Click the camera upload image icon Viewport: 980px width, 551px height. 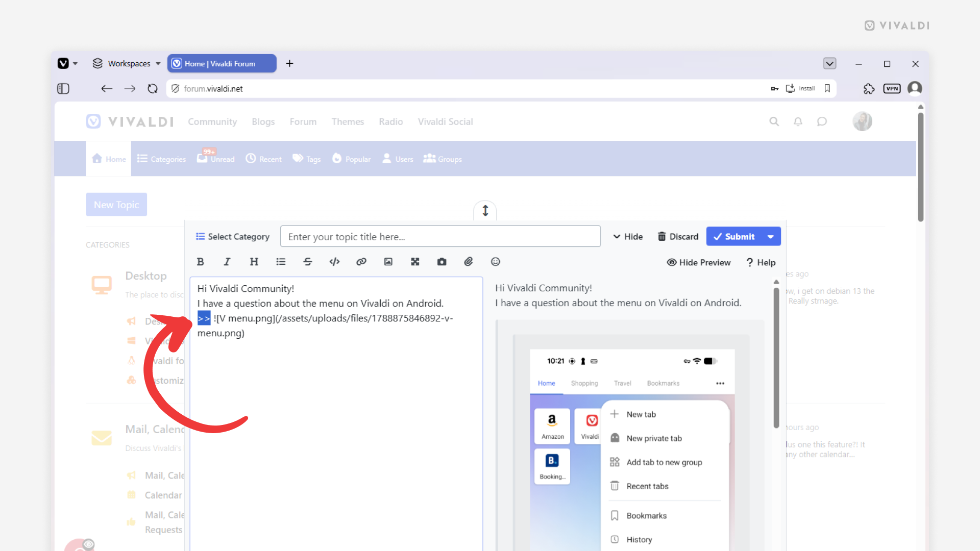[442, 262]
